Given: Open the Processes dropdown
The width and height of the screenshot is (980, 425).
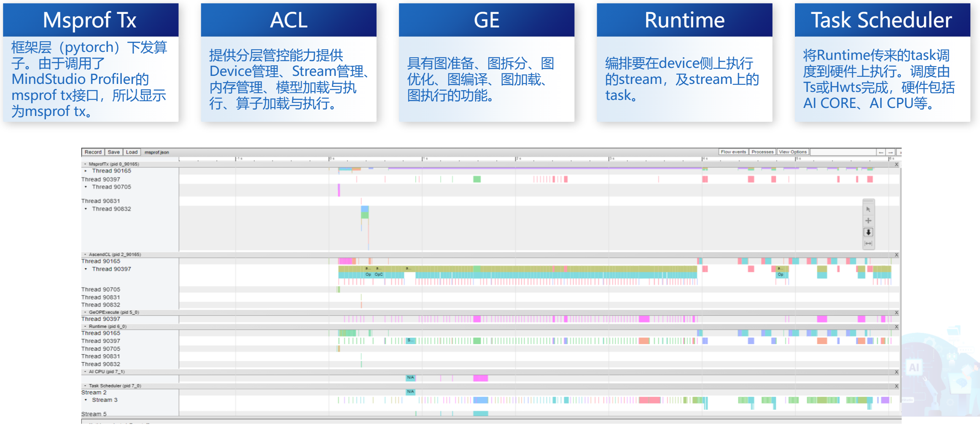Looking at the screenshot, I should click(762, 152).
